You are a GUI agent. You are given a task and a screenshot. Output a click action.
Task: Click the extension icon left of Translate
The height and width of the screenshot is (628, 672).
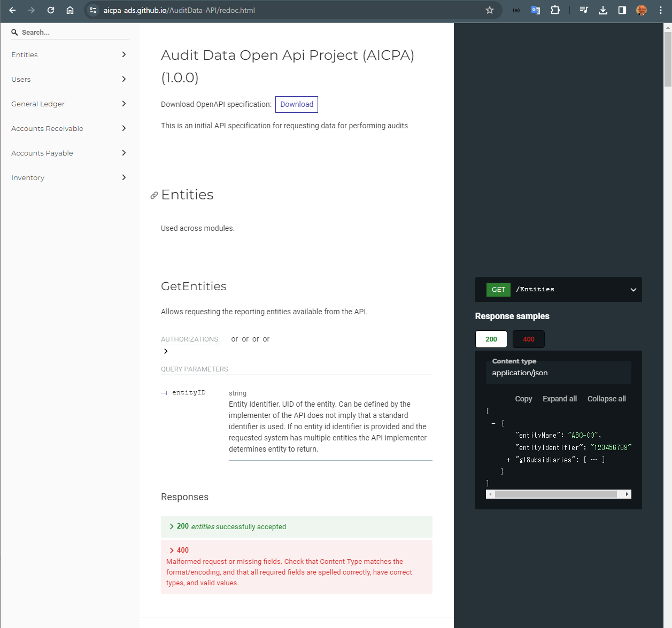pos(516,10)
